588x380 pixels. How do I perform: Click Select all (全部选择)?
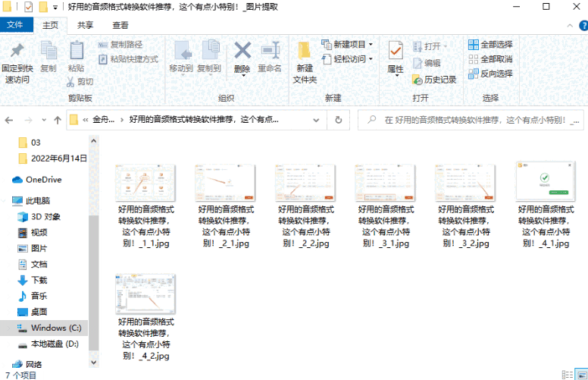click(490, 44)
